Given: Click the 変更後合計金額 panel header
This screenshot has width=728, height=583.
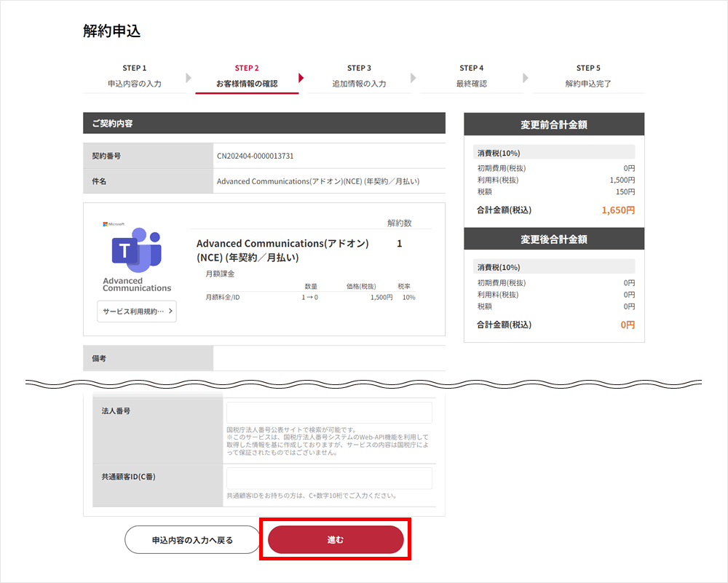Looking at the screenshot, I should coord(554,239).
